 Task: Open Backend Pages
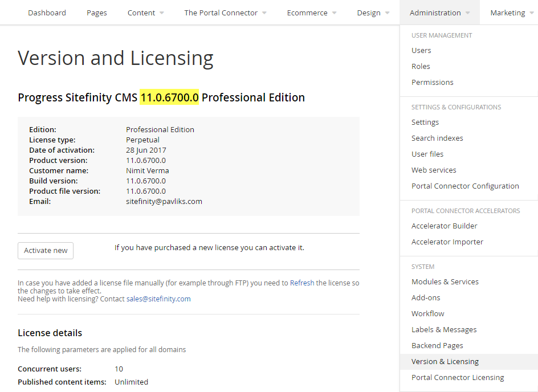(x=437, y=345)
